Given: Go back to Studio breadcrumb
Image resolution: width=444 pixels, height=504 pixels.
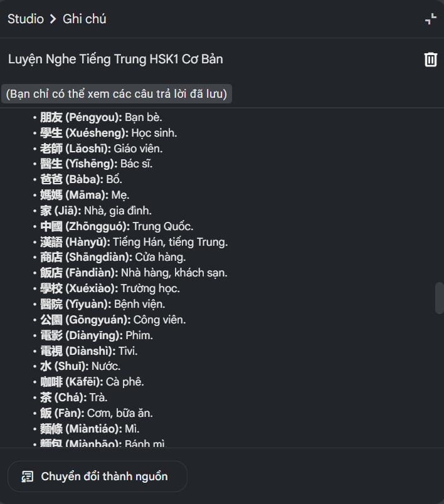Looking at the screenshot, I should click(x=26, y=19).
